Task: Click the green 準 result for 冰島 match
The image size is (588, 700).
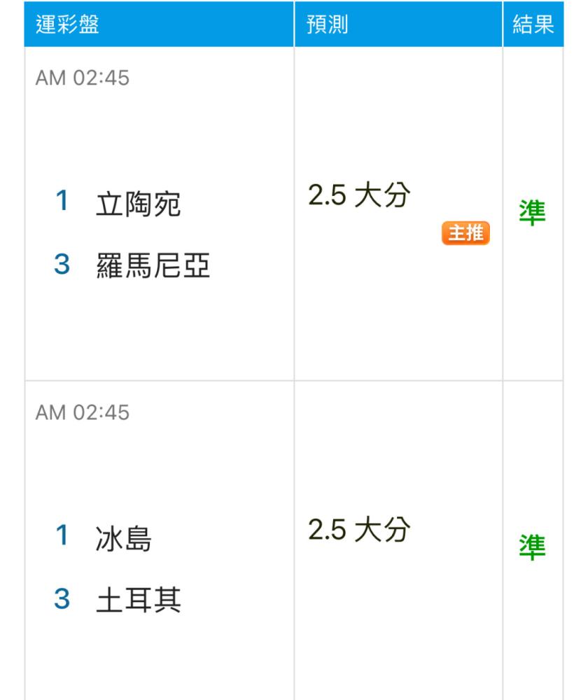Action: 532,547
